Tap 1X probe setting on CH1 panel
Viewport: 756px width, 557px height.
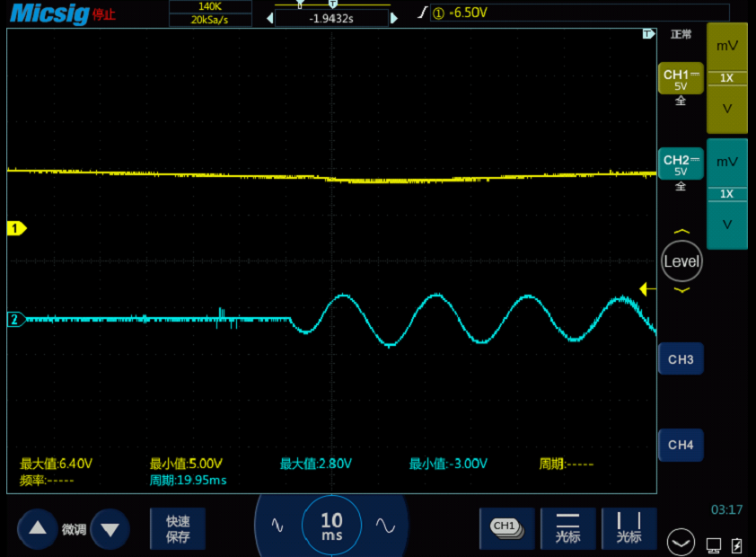[x=727, y=78]
